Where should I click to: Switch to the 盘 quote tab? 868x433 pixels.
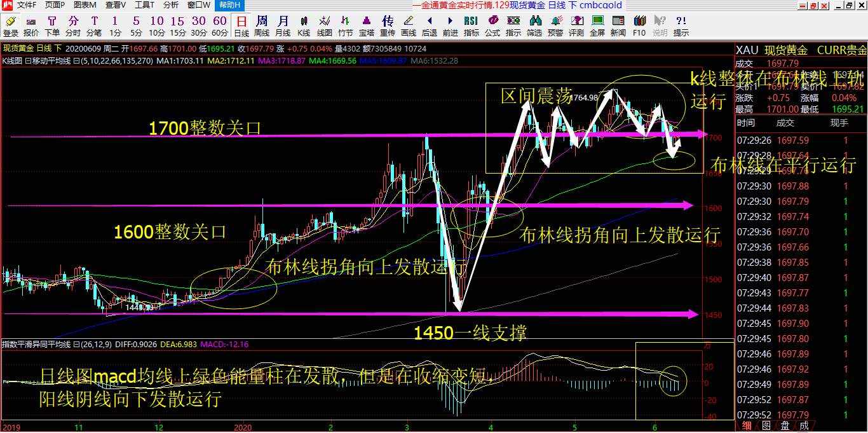click(785, 426)
